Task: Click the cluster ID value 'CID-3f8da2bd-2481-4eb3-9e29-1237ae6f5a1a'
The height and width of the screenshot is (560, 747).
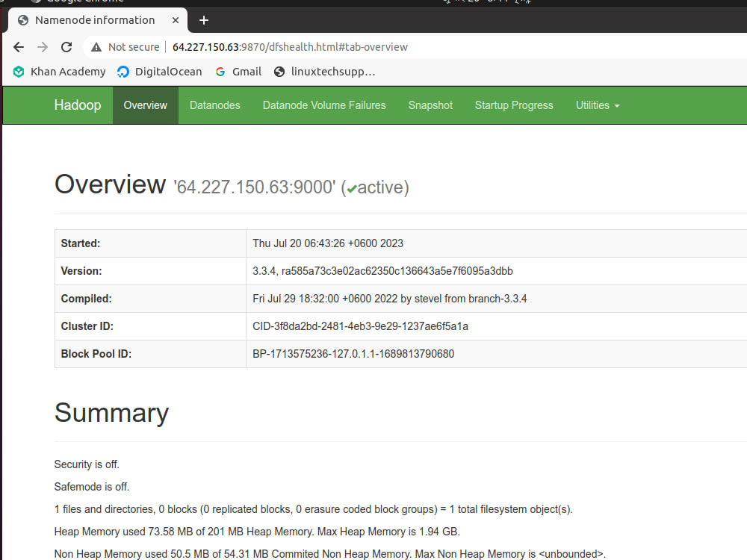Action: pyautogui.click(x=360, y=326)
